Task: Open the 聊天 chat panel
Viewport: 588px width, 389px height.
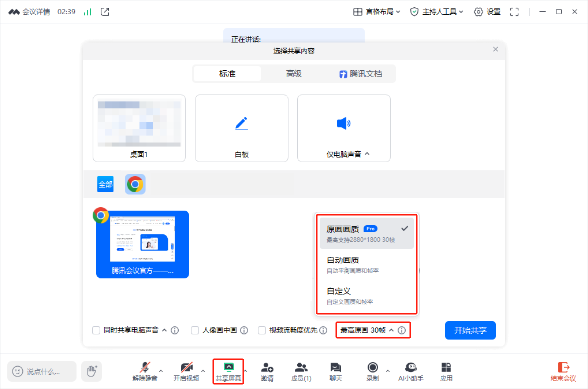Action: (x=336, y=372)
